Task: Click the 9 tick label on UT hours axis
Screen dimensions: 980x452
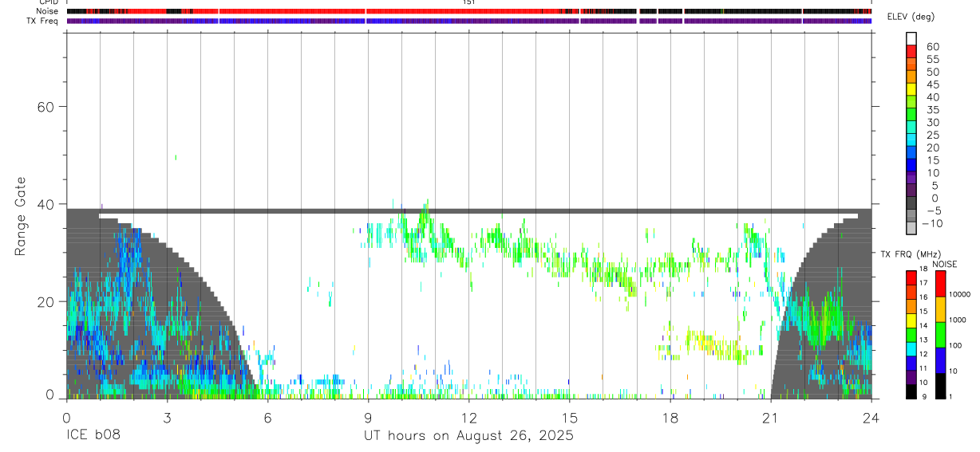Action: tap(368, 418)
